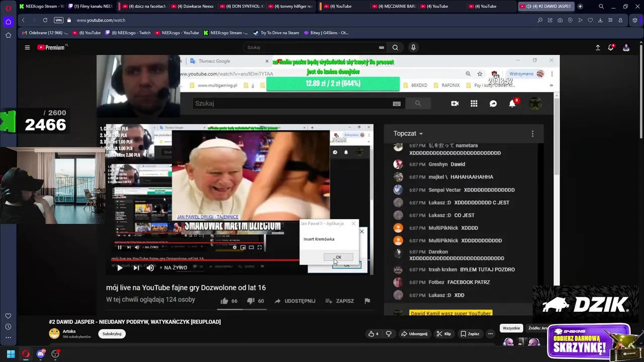Open the browser profile icon
Screen dimensions: 644x362
620,20
